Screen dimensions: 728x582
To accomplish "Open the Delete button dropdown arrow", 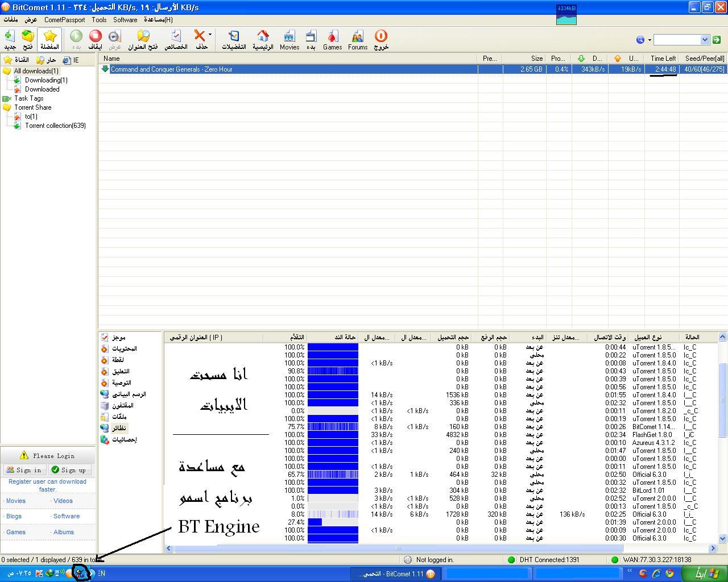I will [x=210, y=35].
